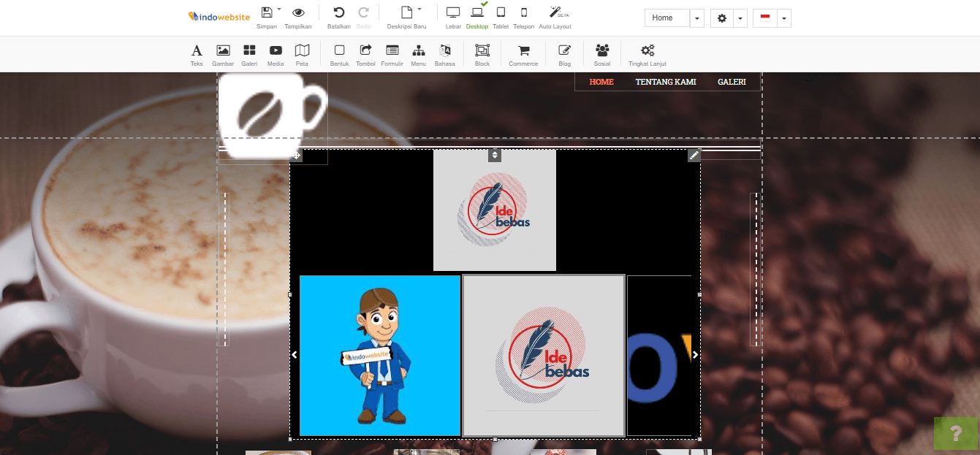Click the Sosial social media icon
Image resolution: width=980 pixels, height=455 pixels.
tap(601, 53)
